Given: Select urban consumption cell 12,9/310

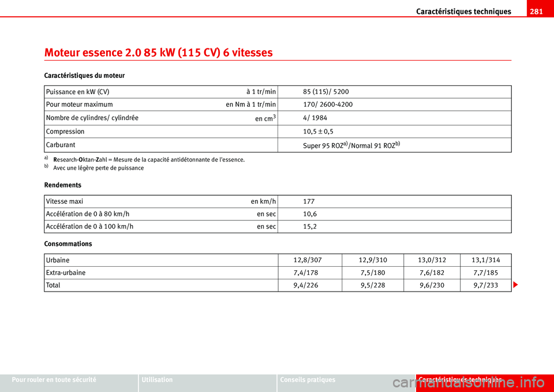Looking at the screenshot, I should pos(373,260).
